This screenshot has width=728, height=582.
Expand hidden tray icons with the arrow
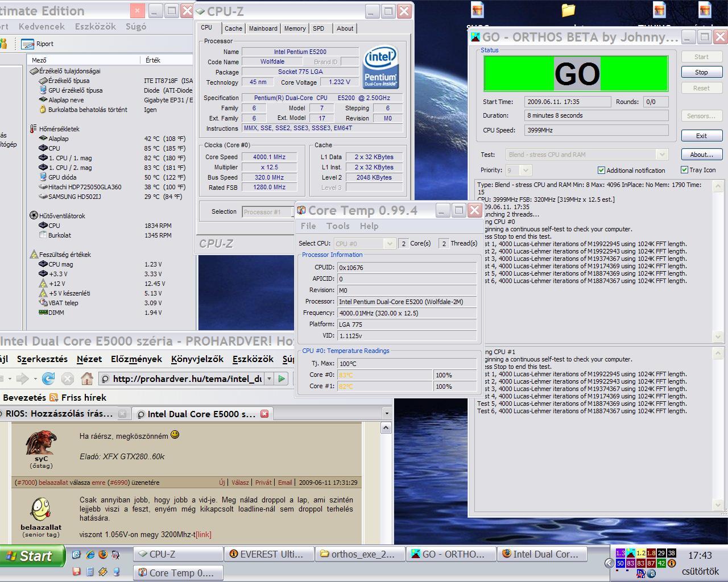click(x=609, y=563)
